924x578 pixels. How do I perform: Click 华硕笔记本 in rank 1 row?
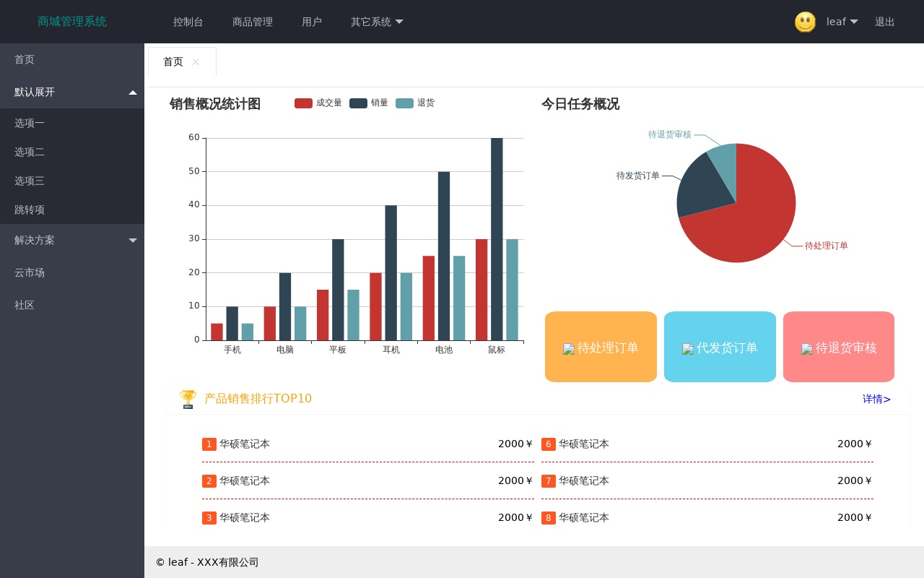click(x=245, y=444)
